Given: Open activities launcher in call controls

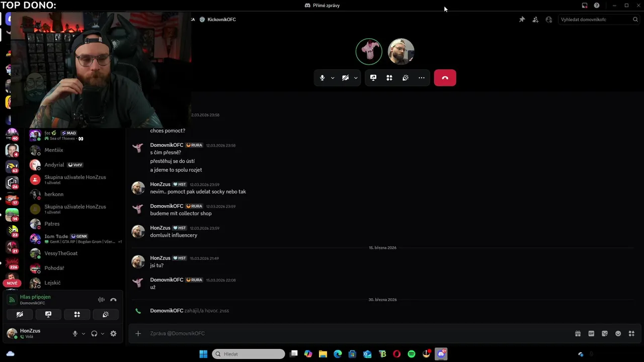Looking at the screenshot, I should (389, 78).
